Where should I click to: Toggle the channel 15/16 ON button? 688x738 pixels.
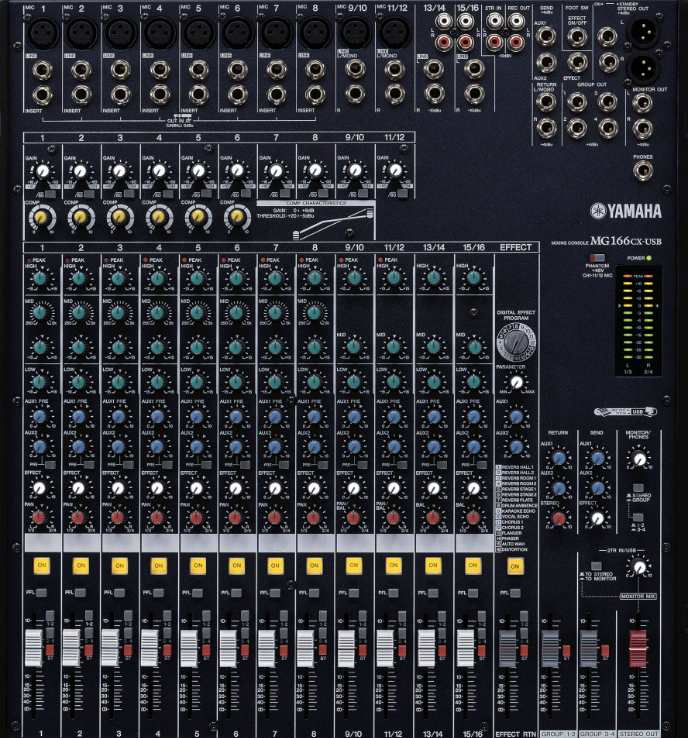pyautogui.click(x=472, y=565)
